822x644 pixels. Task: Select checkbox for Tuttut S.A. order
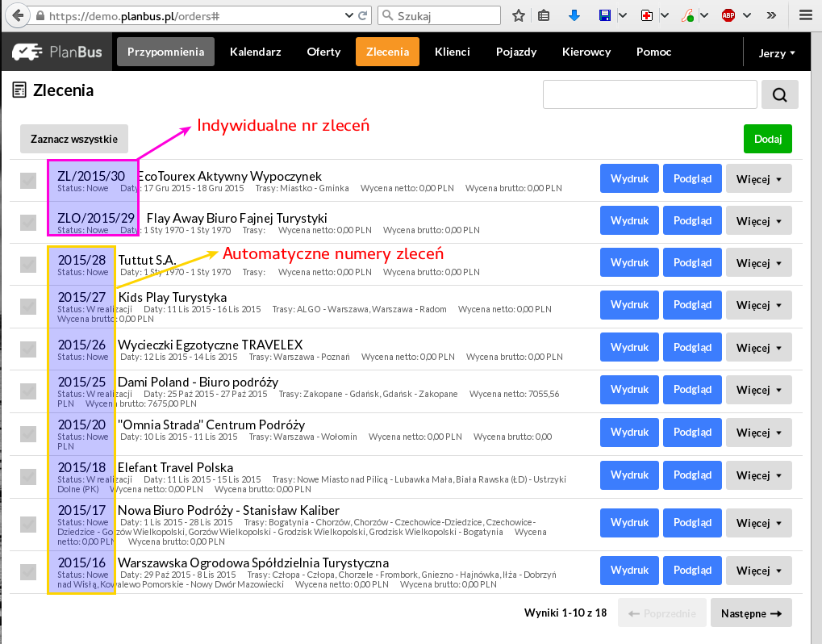tap(28, 264)
